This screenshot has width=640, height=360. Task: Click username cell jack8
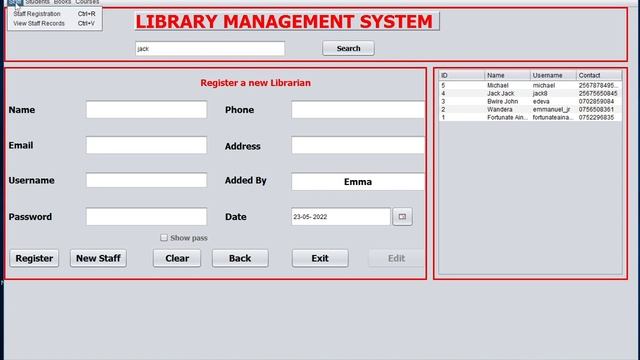pos(553,93)
